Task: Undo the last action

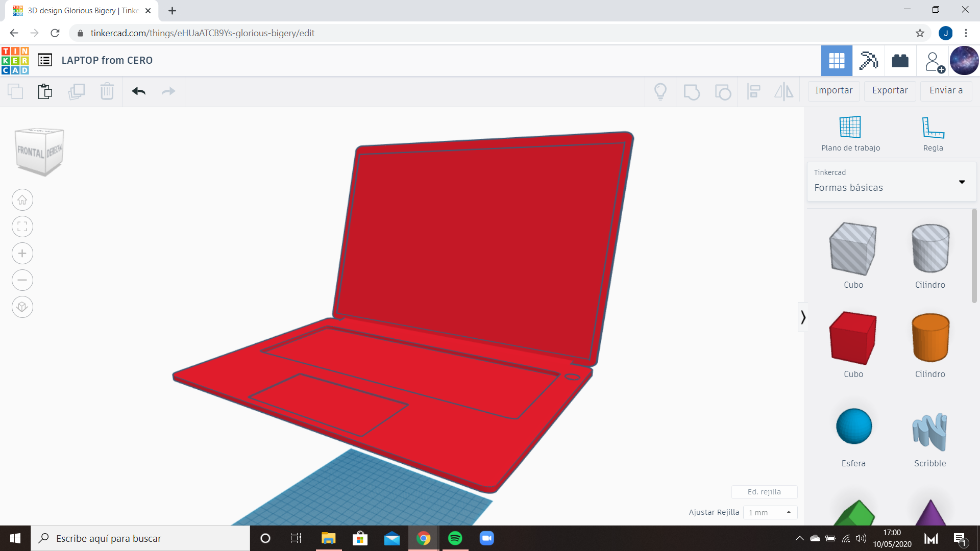Action: [139, 91]
